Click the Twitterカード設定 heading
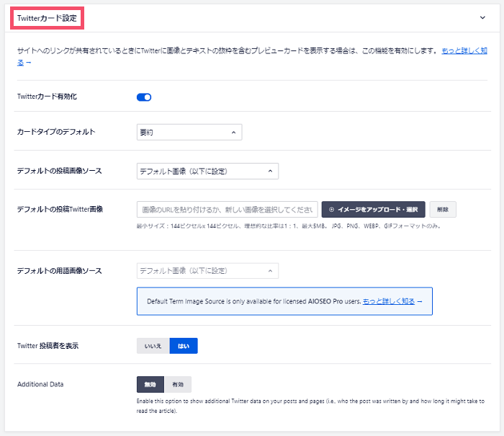 [x=47, y=18]
